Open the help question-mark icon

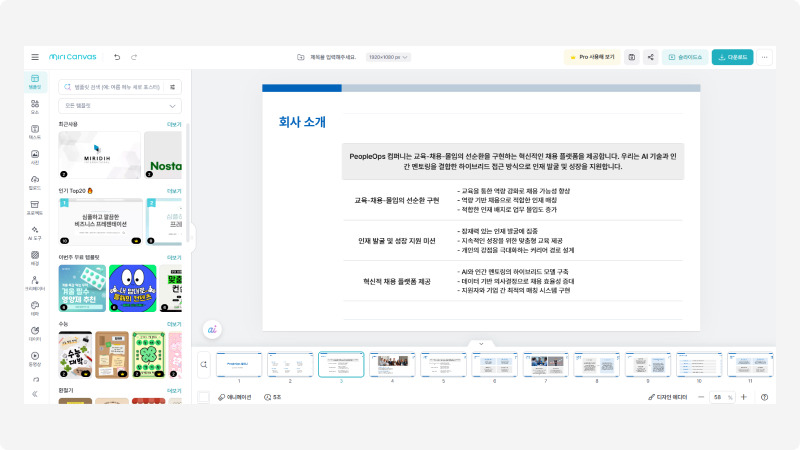pyautogui.click(x=764, y=397)
